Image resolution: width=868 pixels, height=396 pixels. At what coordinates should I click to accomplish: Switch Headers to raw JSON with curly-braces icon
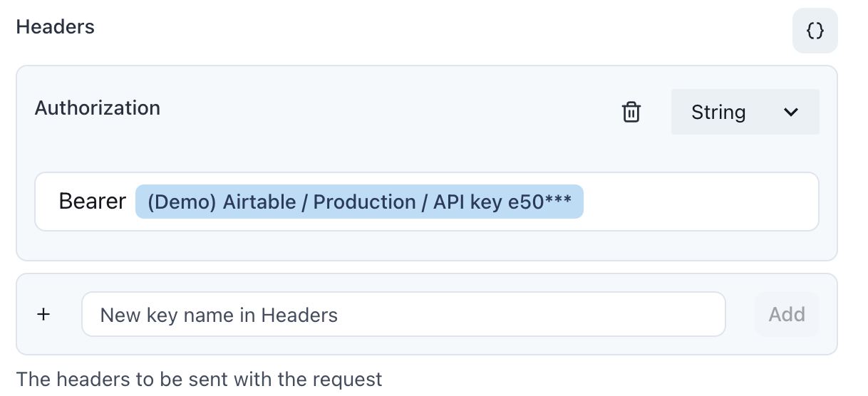[815, 31]
